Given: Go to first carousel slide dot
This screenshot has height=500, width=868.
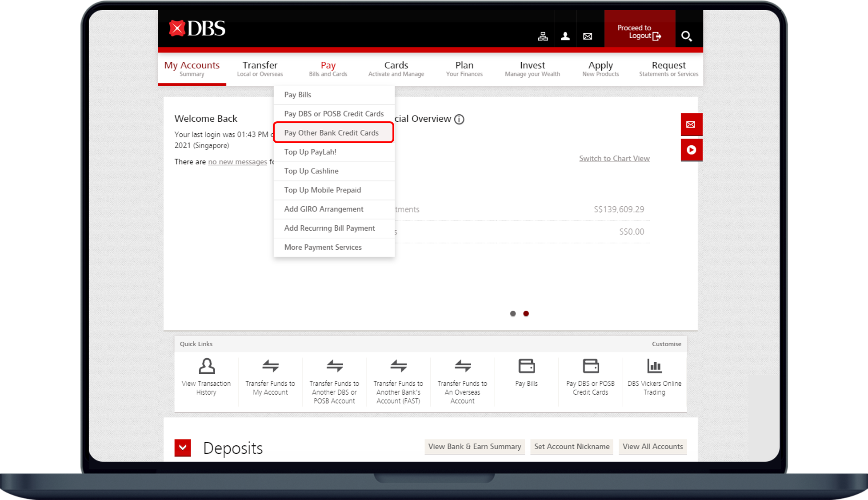Looking at the screenshot, I should point(513,314).
